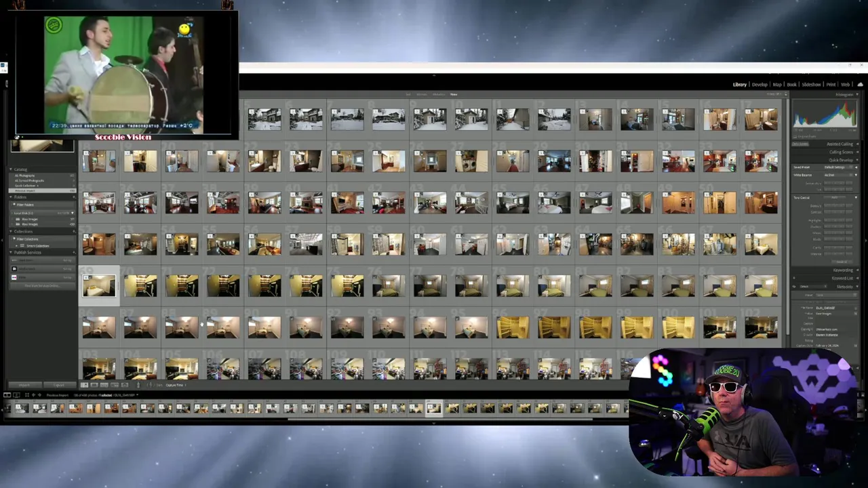Collapse the Publish Services panel

(x=10, y=252)
